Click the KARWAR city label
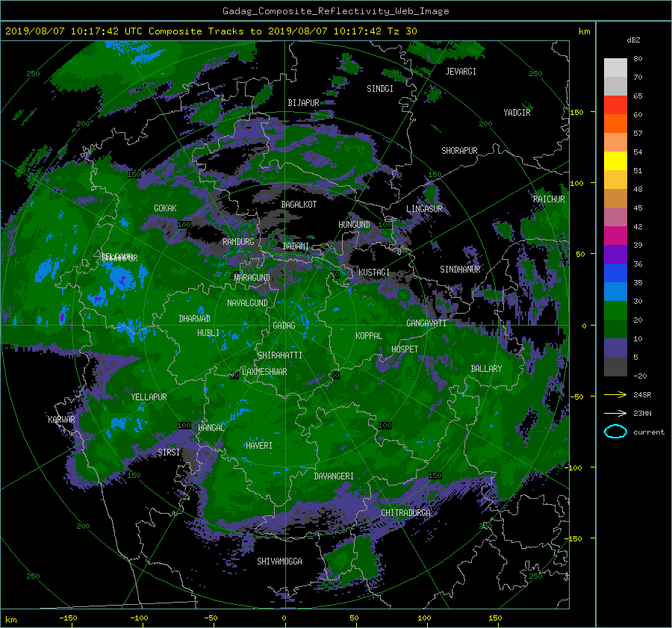 click(61, 419)
